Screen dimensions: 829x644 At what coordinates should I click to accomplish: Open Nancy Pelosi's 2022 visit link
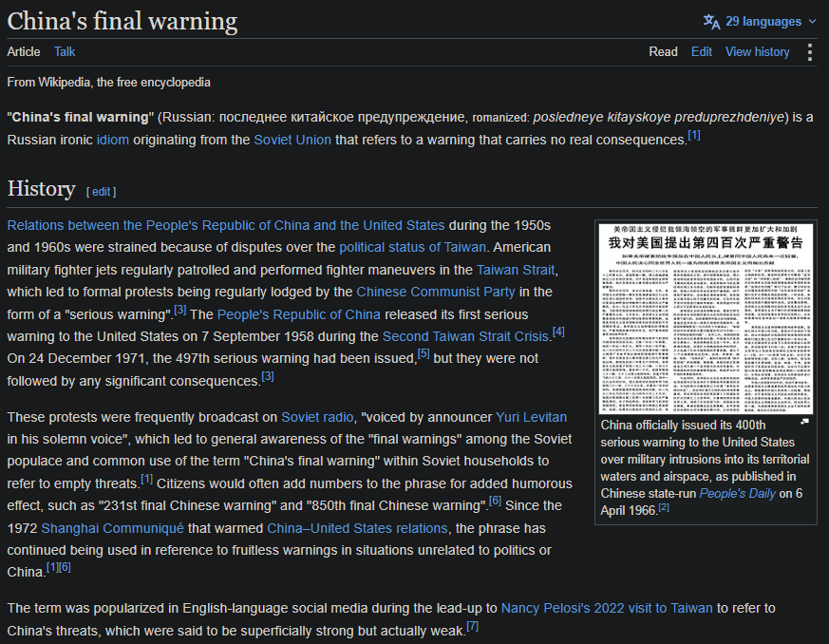click(607, 608)
